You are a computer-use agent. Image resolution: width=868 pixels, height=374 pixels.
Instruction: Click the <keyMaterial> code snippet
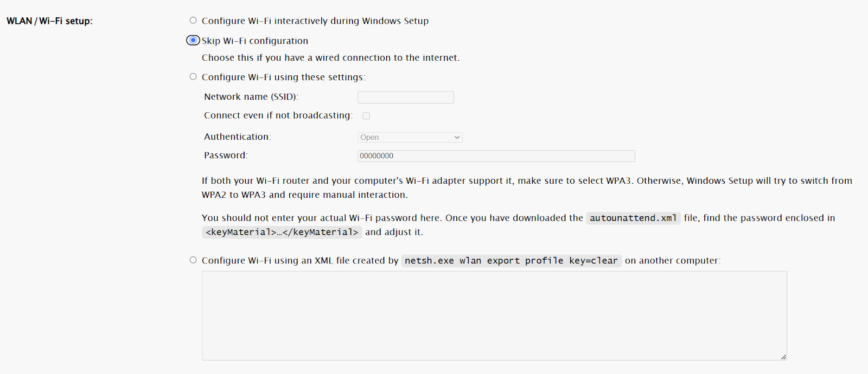pos(282,232)
